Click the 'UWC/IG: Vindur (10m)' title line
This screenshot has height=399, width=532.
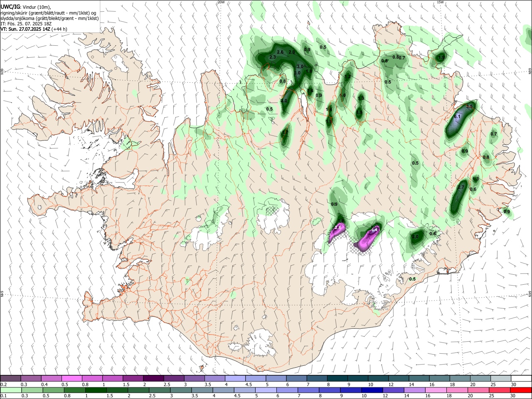[26, 7]
